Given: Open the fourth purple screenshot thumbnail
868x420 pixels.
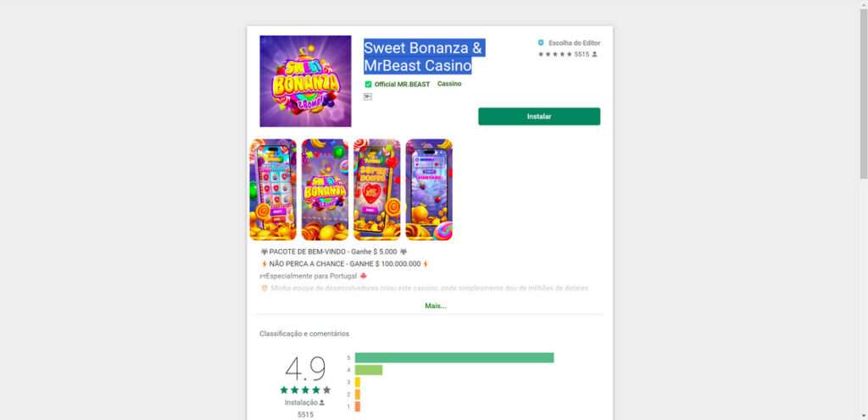Looking at the screenshot, I should pyautogui.click(x=429, y=190).
